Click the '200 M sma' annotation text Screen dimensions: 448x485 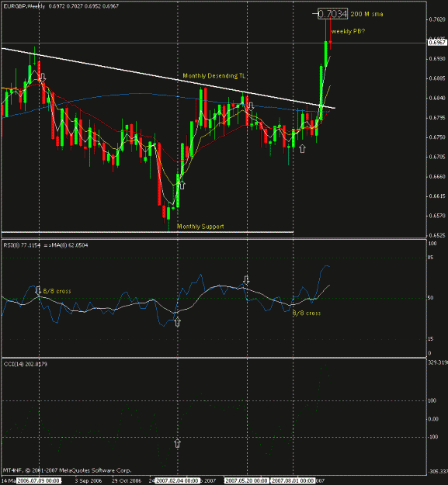(366, 14)
